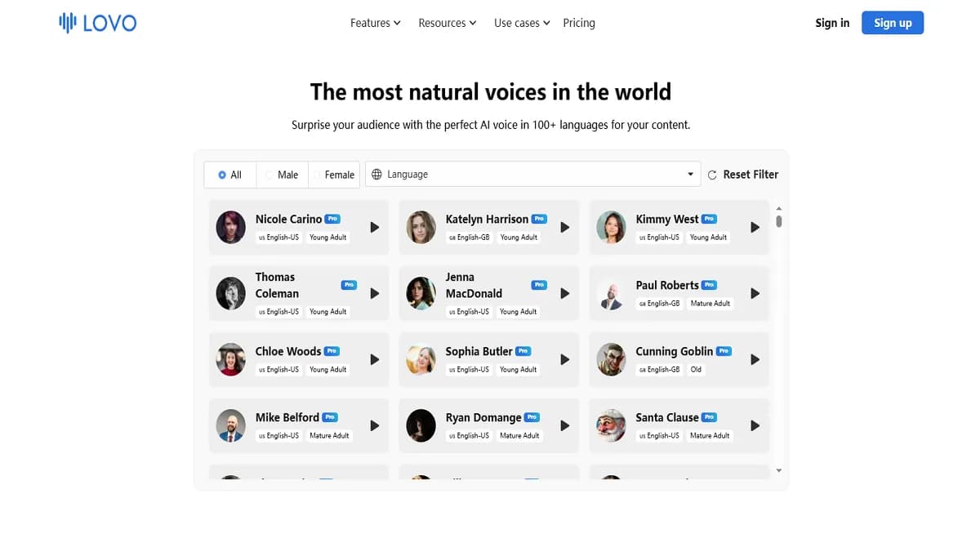Select the Male filter radio button
The width and height of the screenshot is (980, 551).
[x=269, y=175]
